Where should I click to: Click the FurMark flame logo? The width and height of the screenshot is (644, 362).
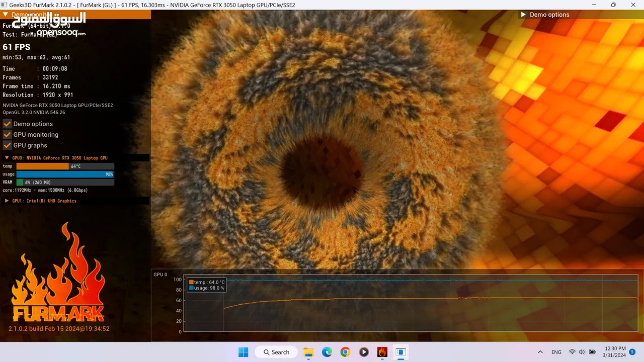click(58, 273)
